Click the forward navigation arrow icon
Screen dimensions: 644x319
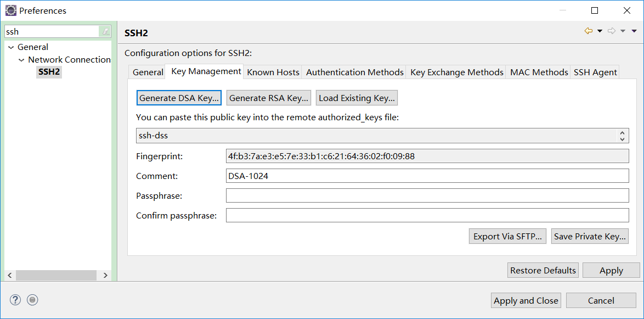(x=612, y=31)
